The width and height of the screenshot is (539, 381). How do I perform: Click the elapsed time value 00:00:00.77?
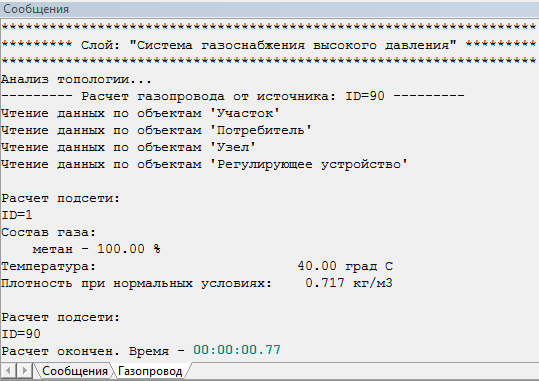237,350
